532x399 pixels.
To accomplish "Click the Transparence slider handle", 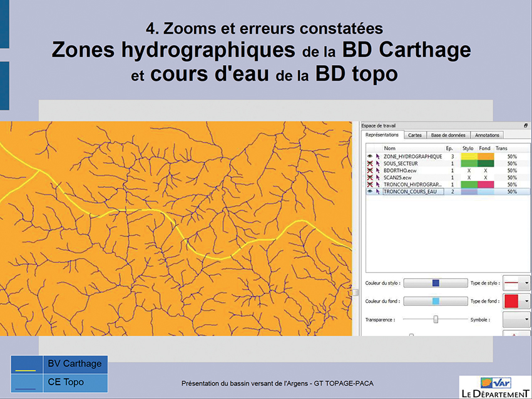I will [x=436, y=319].
